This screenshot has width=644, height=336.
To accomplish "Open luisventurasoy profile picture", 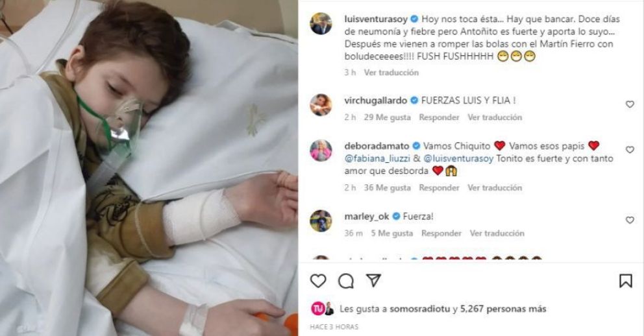I will pos(321,23).
